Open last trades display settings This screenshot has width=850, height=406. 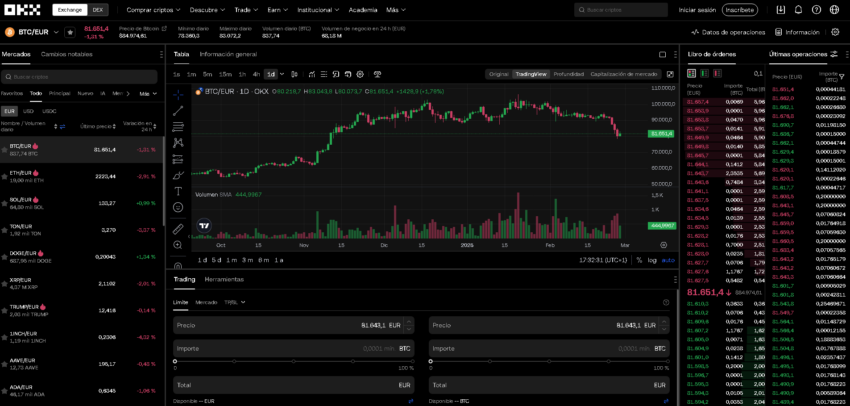click(x=834, y=54)
